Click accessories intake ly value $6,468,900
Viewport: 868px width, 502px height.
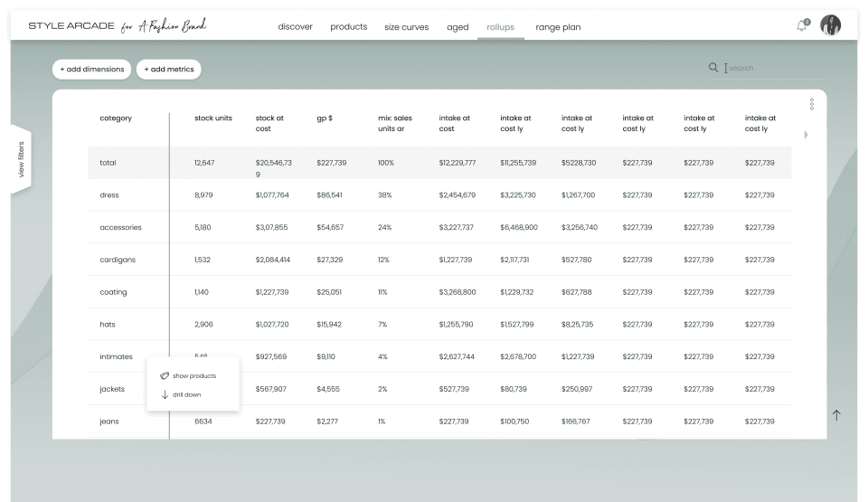coord(519,227)
